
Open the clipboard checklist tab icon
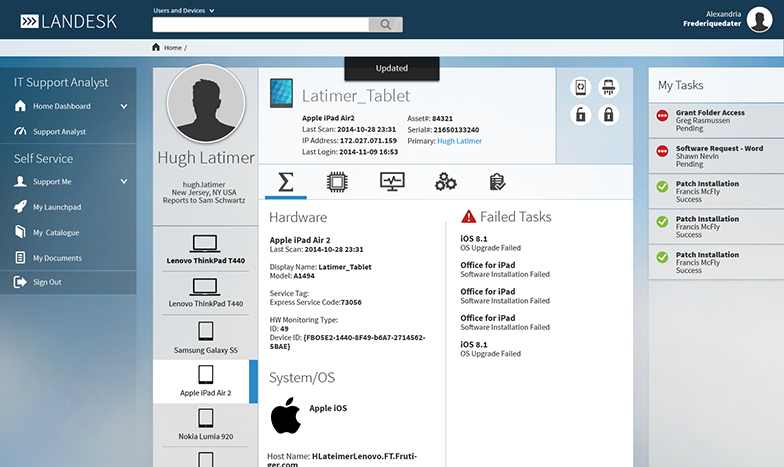pos(497,181)
